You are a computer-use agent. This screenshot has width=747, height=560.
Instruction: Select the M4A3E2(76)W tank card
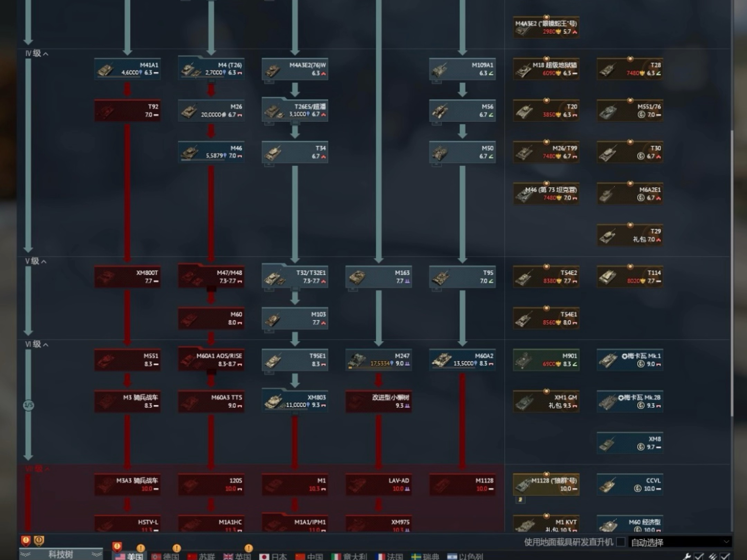click(x=295, y=69)
